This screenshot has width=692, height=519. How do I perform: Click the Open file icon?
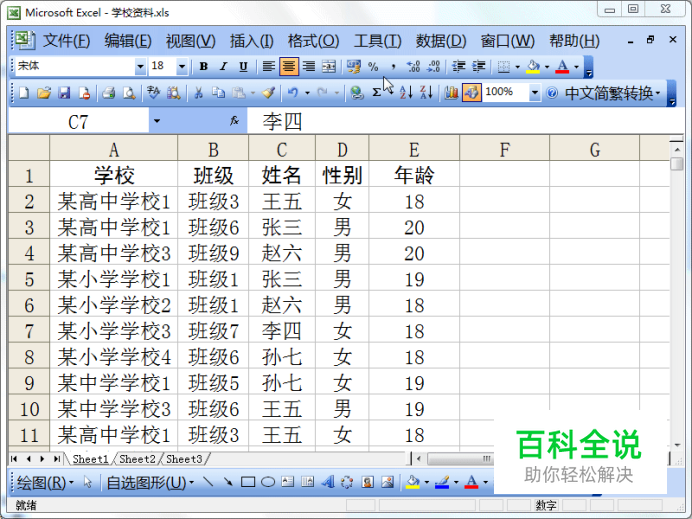pyautogui.click(x=44, y=93)
